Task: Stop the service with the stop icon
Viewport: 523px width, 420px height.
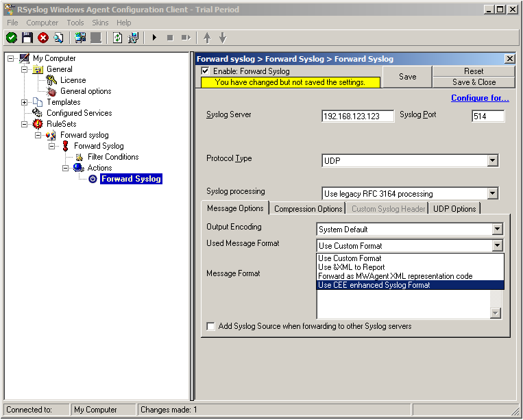Action: pyautogui.click(x=170, y=38)
